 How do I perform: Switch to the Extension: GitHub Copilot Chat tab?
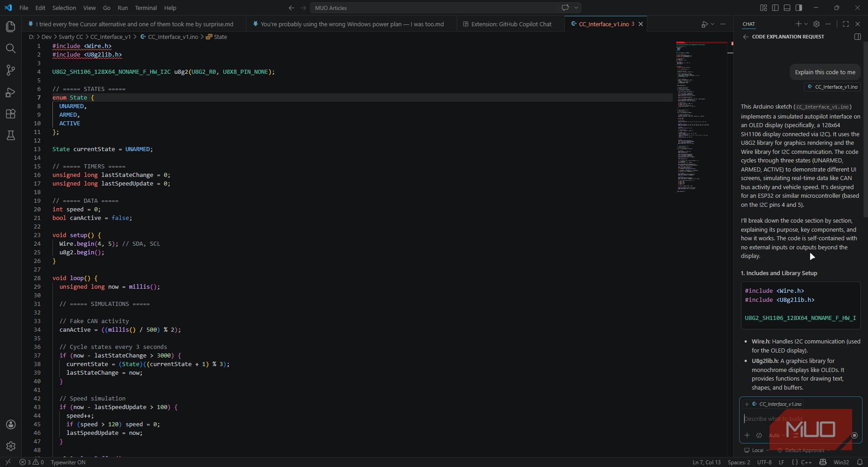coord(511,24)
